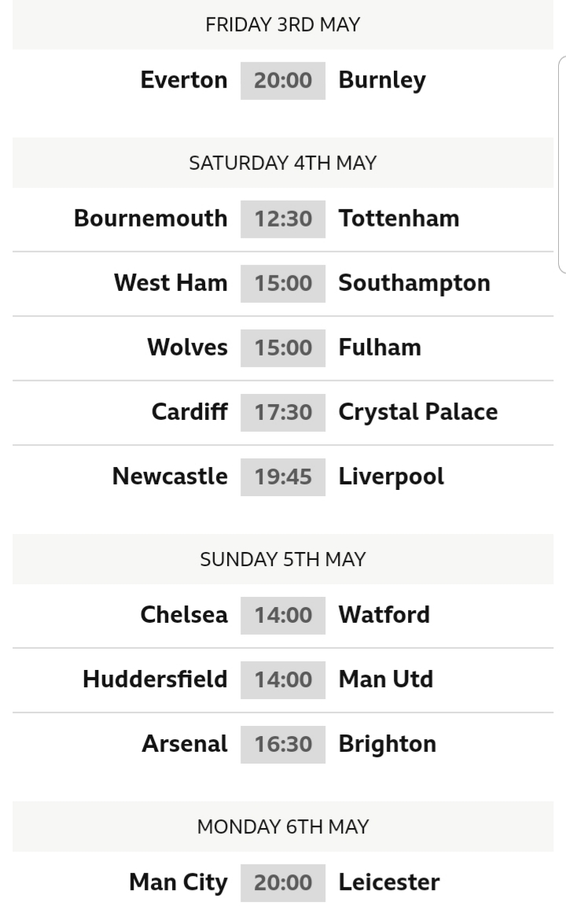The width and height of the screenshot is (566, 924).
Task: Select Fulham team name
Action: tap(380, 348)
